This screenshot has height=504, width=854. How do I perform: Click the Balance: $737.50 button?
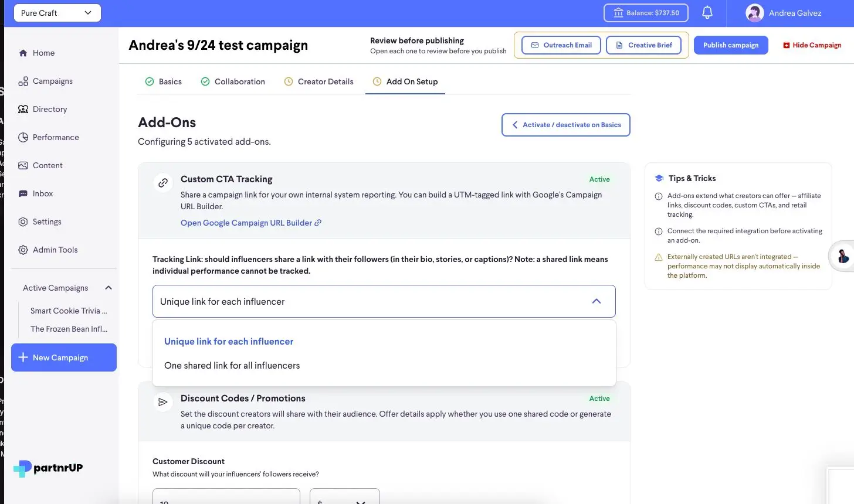[x=646, y=13]
